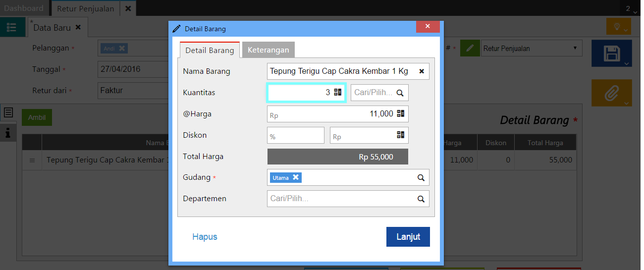This screenshot has height=270, width=644.
Task: Go to the Dashboard tab
Action: 24,8
